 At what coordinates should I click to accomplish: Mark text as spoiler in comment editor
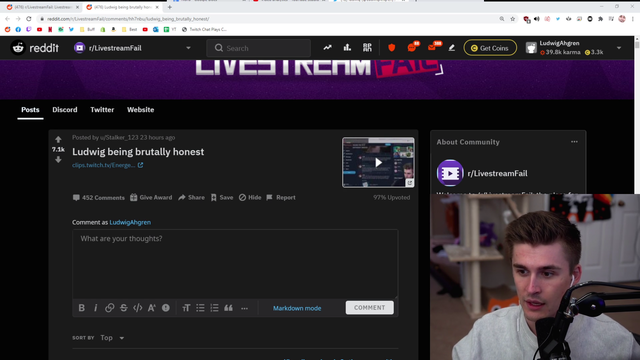166,308
